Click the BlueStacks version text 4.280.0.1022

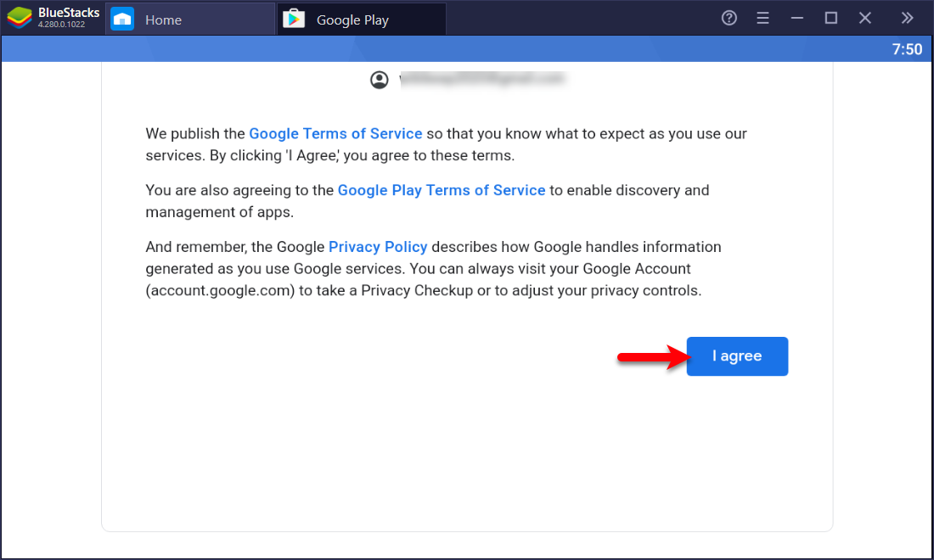[x=61, y=25]
